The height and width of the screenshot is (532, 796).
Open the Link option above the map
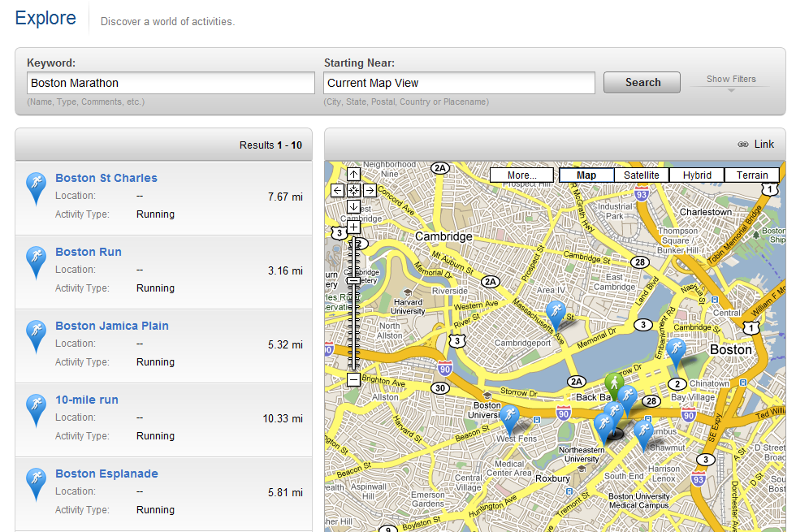(x=756, y=145)
